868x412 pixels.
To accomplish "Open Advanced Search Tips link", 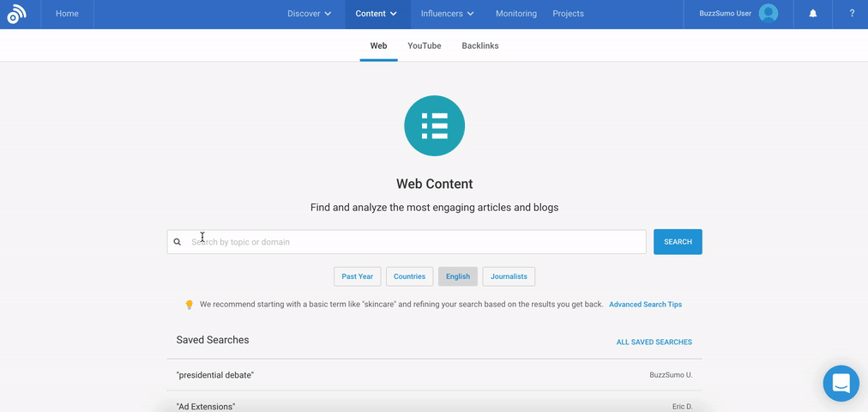I will tap(645, 305).
